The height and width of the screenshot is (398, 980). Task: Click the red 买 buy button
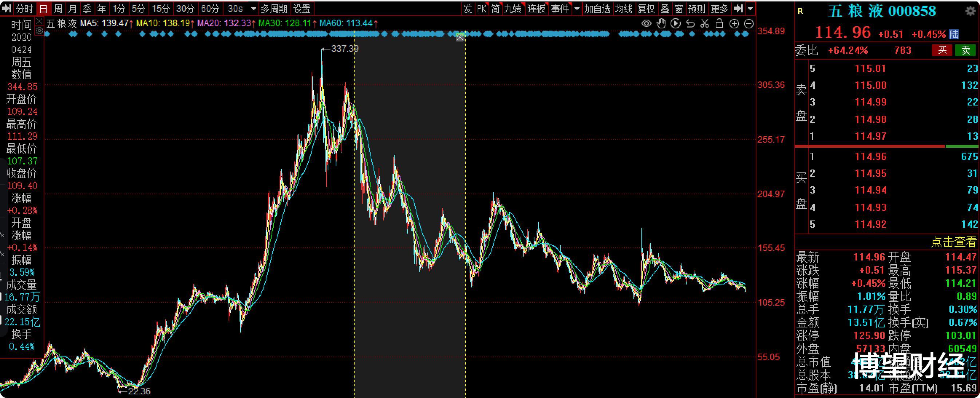942,50
